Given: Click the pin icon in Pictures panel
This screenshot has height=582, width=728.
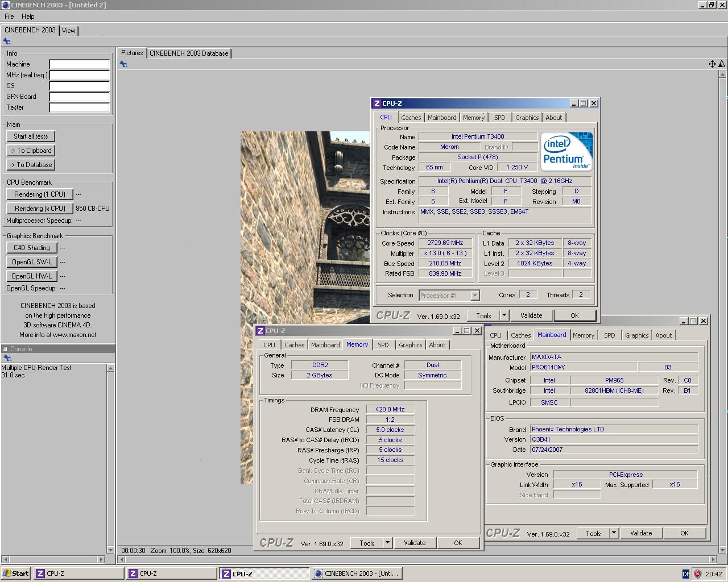Looking at the screenshot, I should (x=123, y=64).
